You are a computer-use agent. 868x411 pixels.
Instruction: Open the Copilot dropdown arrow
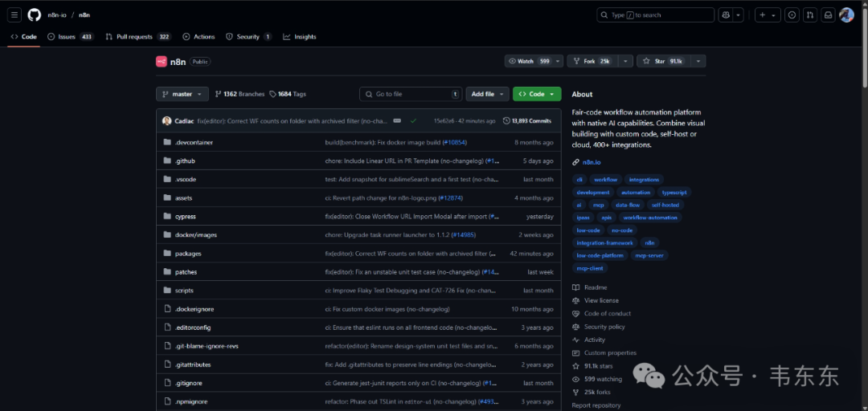pyautogui.click(x=739, y=15)
